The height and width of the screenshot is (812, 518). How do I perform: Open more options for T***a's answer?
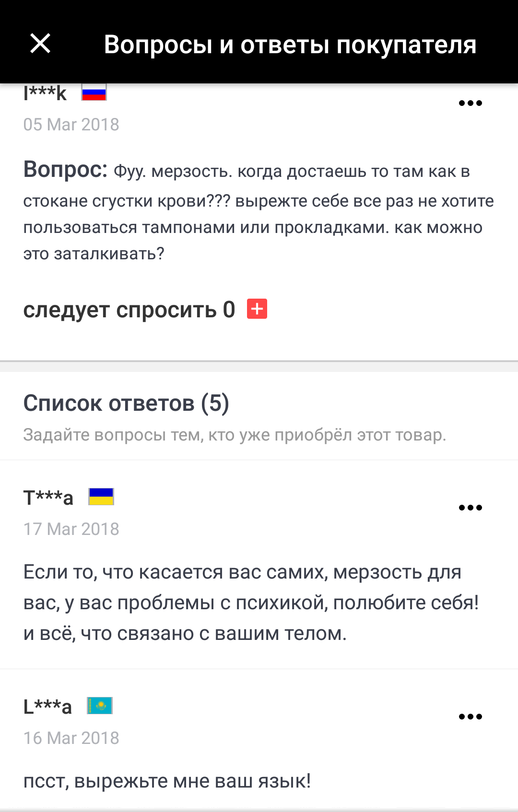[470, 508]
